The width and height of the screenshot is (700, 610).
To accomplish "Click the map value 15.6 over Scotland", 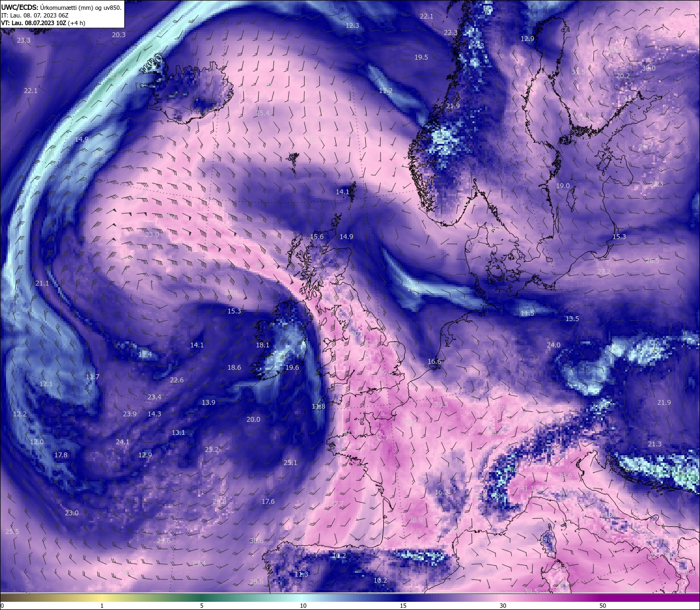I will 317,237.
